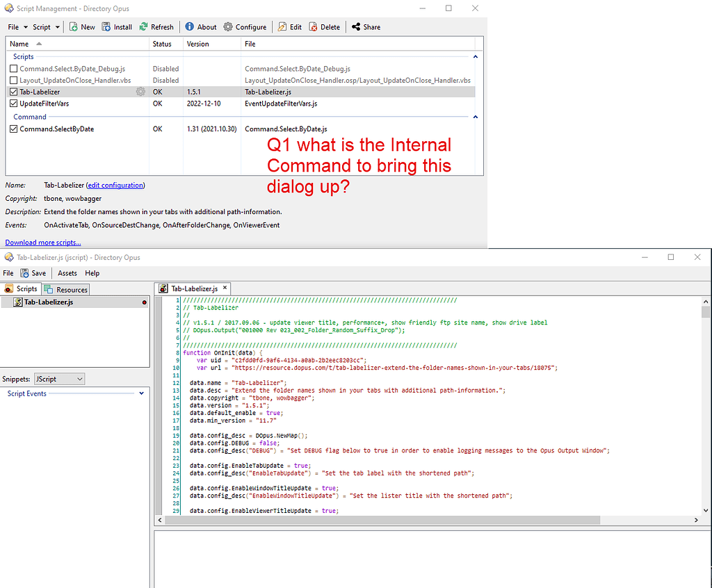Switch to the Scripts tab
Image resolution: width=712 pixels, height=588 pixels.
pos(21,288)
